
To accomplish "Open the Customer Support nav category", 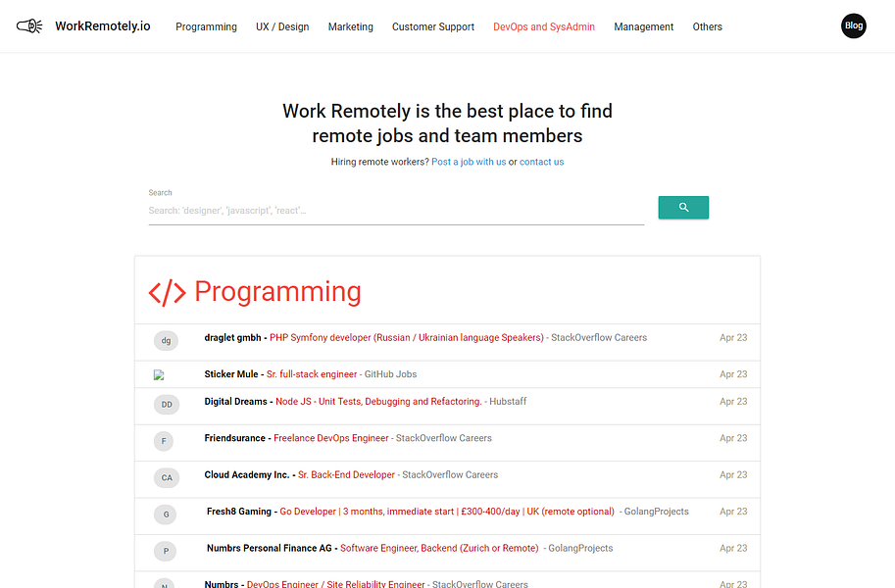I will [433, 26].
